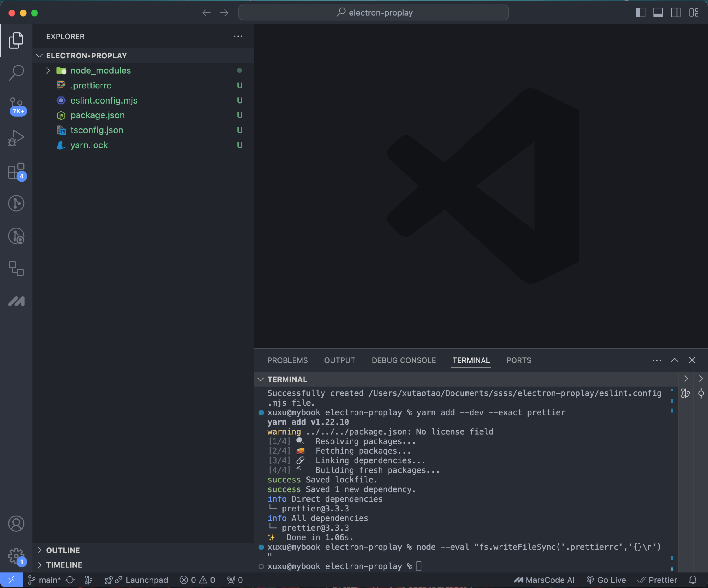Open the Customize Layout icon
Image resolution: width=708 pixels, height=588 pixels.
[x=694, y=13]
